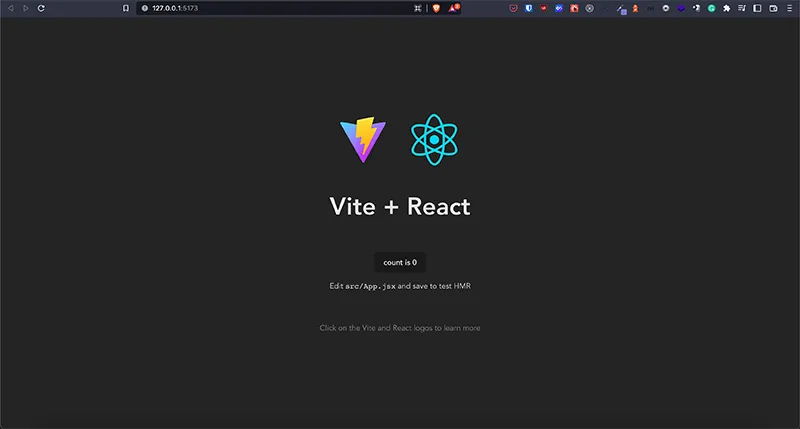Open the QR code icon in address bar
This screenshot has height=429, width=800.
(x=418, y=8)
